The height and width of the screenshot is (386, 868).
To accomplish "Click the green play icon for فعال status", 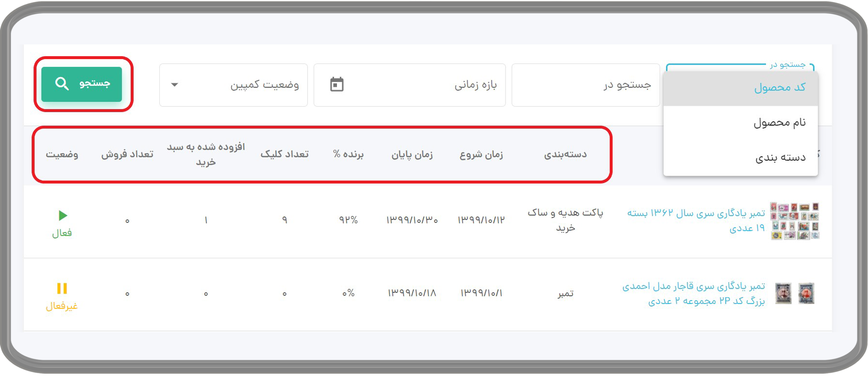I will coord(63,215).
